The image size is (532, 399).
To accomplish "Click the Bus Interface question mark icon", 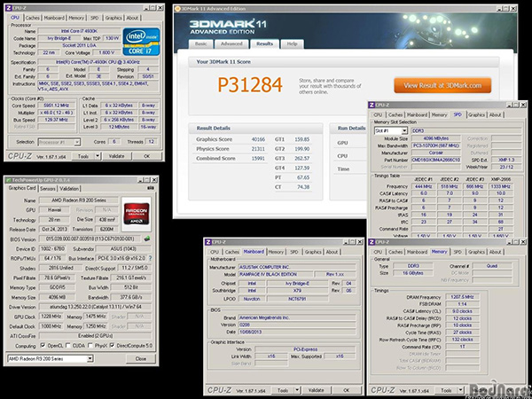I will point(150,258).
